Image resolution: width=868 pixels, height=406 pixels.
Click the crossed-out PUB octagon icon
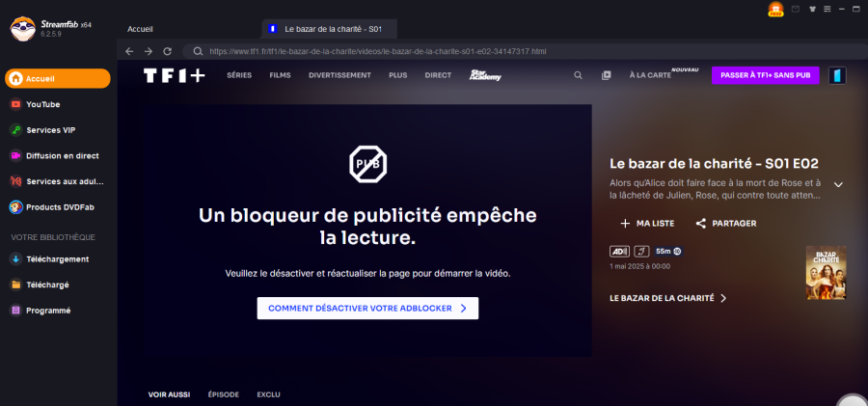pyautogui.click(x=367, y=164)
